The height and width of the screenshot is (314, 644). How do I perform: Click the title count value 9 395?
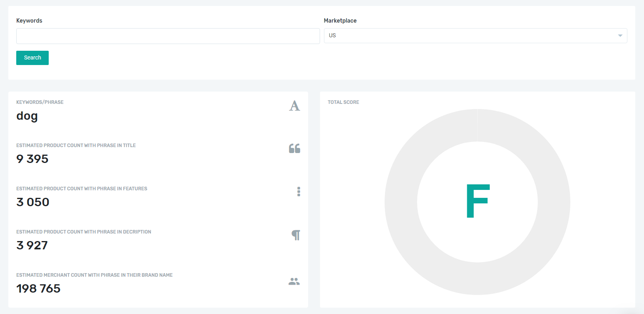pos(32,159)
